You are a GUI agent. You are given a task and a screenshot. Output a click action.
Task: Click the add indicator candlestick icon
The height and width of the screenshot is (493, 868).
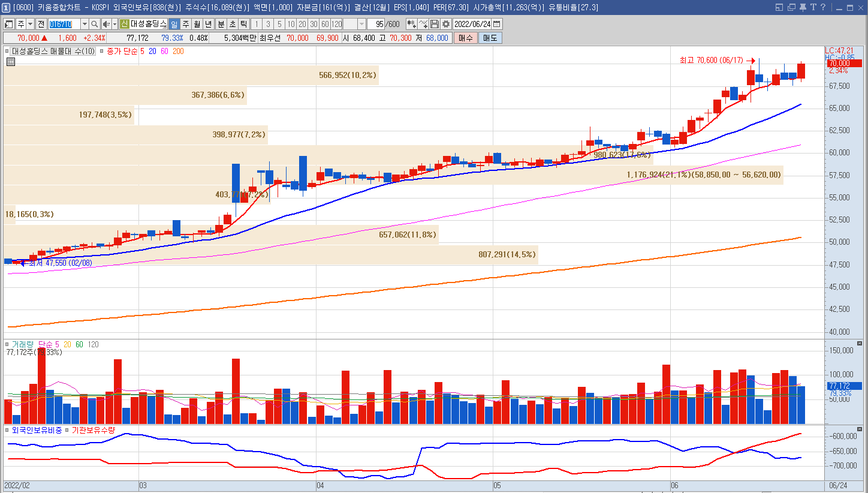tap(412, 24)
